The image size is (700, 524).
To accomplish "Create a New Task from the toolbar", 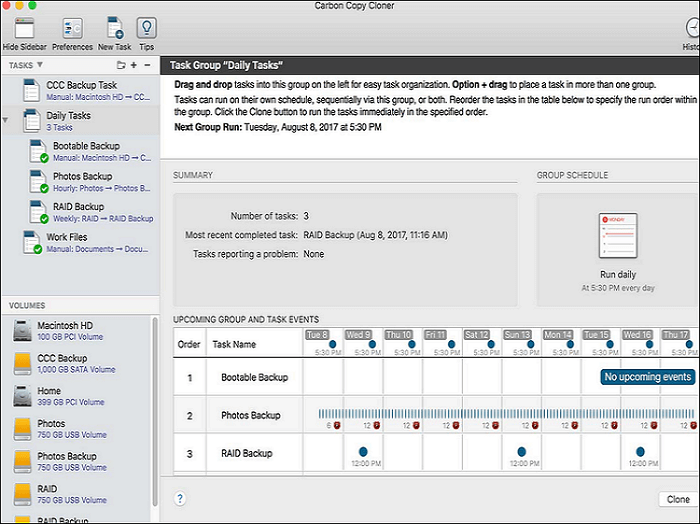I will (115, 28).
